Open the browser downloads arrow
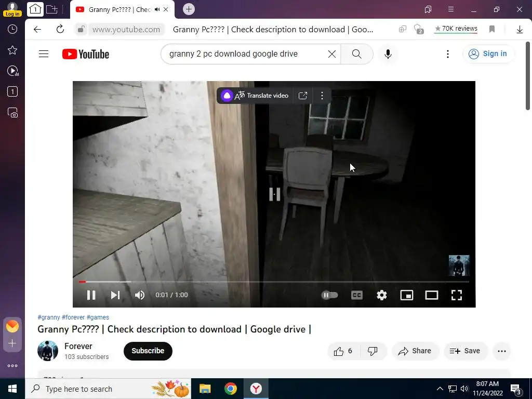The width and height of the screenshot is (532, 399). 520,30
